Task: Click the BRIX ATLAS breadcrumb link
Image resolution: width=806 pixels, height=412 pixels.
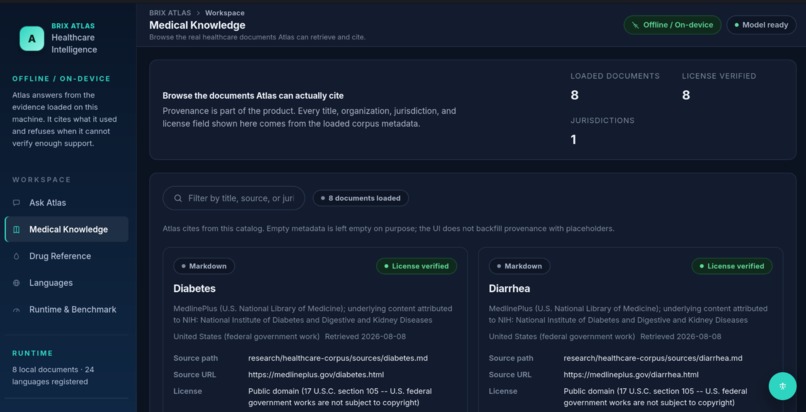Action: point(170,13)
